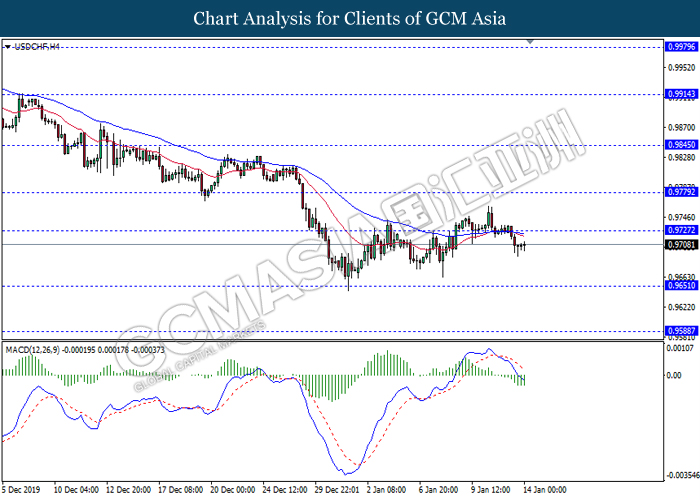Select the 2 Jan 08:00 time label

pyautogui.click(x=387, y=490)
